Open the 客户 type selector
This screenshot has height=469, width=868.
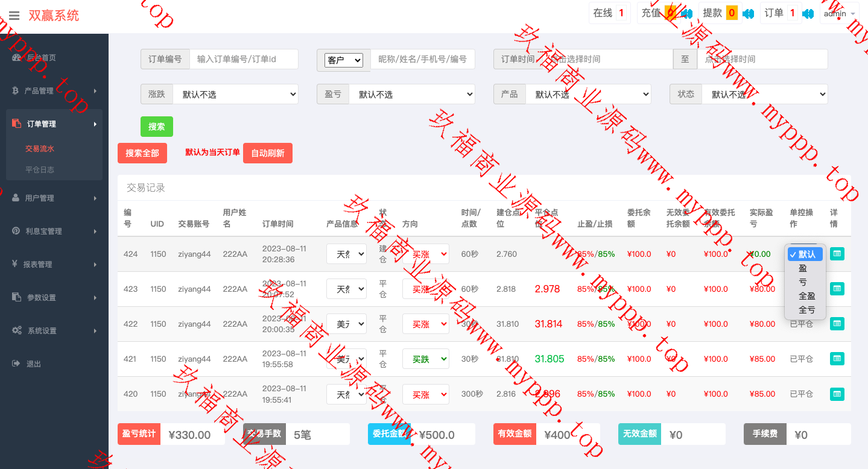(344, 60)
